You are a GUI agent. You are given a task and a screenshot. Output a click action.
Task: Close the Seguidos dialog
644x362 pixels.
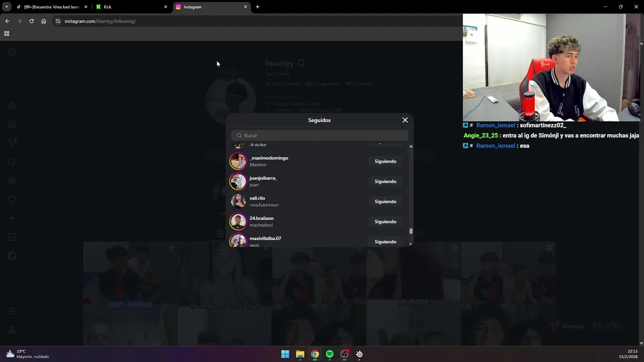point(405,120)
